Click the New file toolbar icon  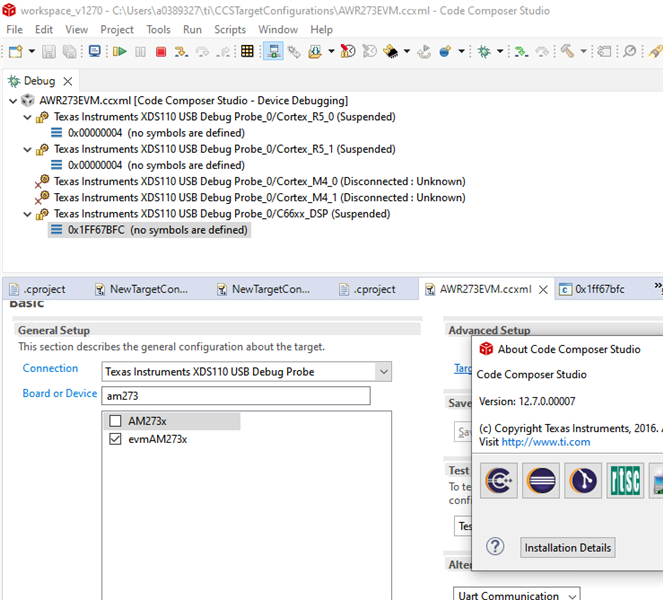coord(16,52)
